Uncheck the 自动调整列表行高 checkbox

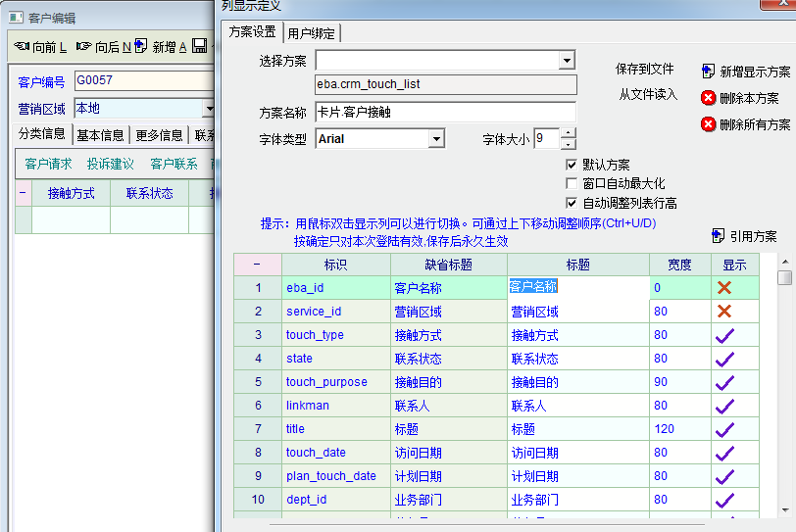572,203
